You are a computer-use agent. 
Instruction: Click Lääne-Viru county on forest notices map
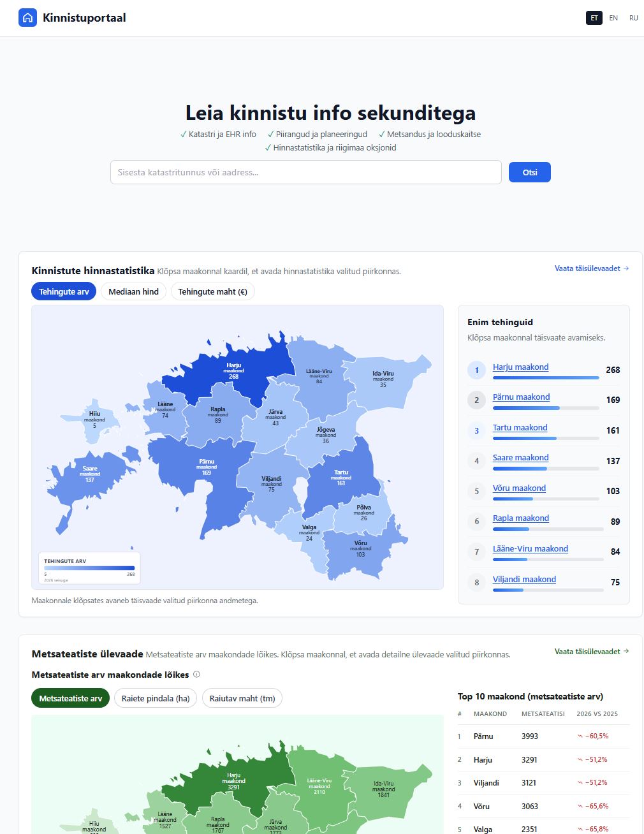click(x=319, y=786)
